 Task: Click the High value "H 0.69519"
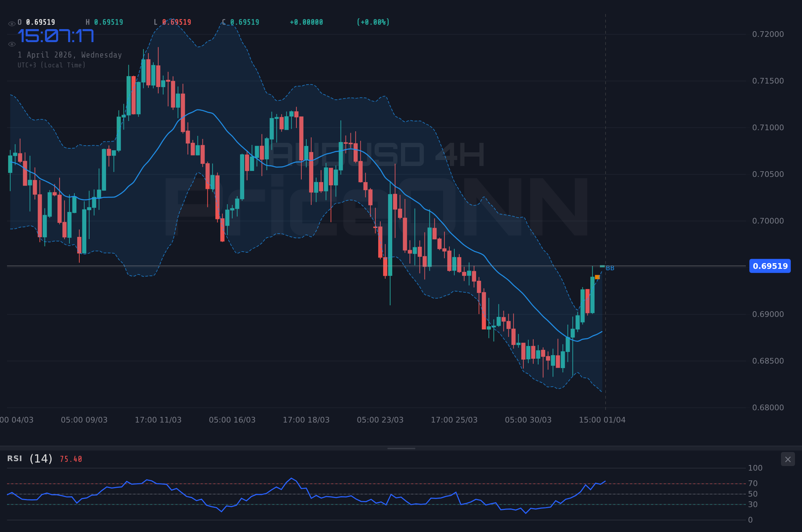105,22
